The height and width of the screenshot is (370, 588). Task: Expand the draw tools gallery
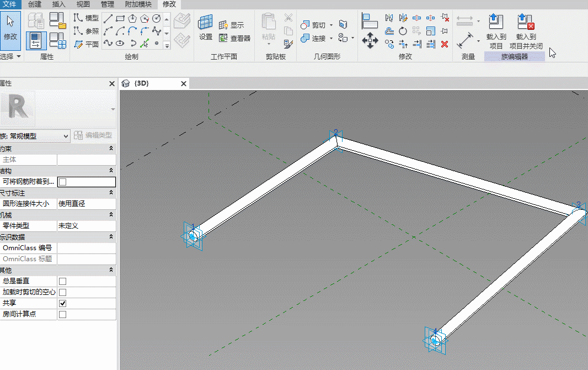(x=167, y=46)
